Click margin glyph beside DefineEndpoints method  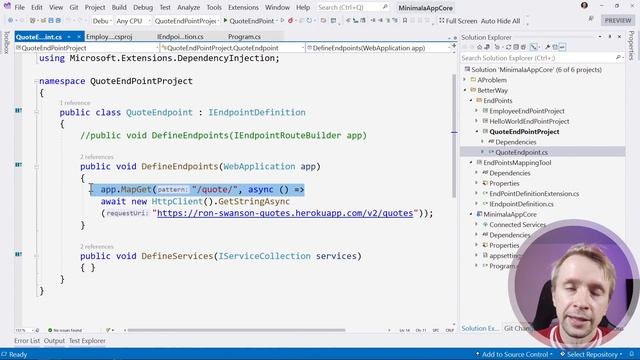coord(18,164)
